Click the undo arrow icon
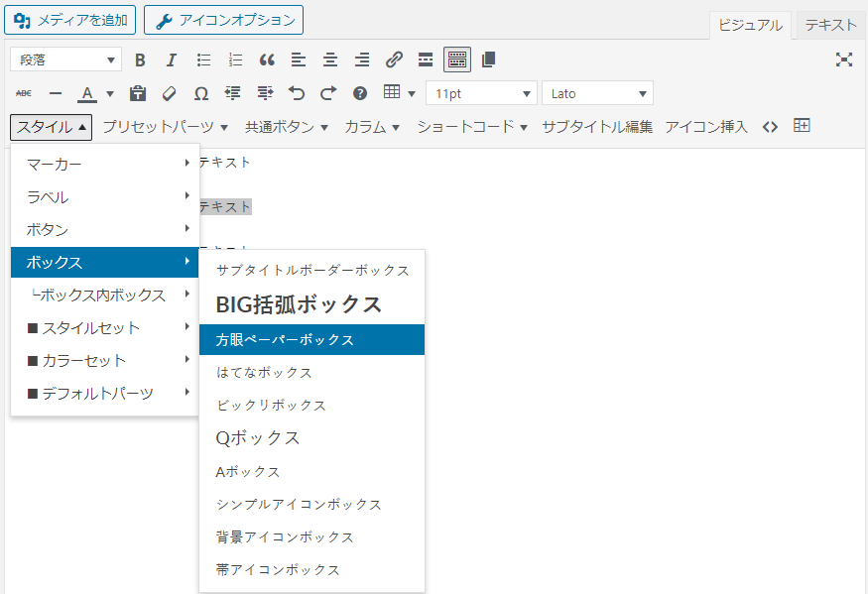Image resolution: width=868 pixels, height=594 pixels. pos(297,93)
